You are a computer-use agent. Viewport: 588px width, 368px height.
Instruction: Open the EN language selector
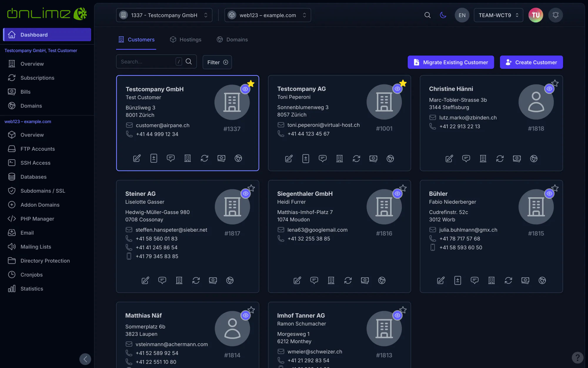tap(462, 15)
